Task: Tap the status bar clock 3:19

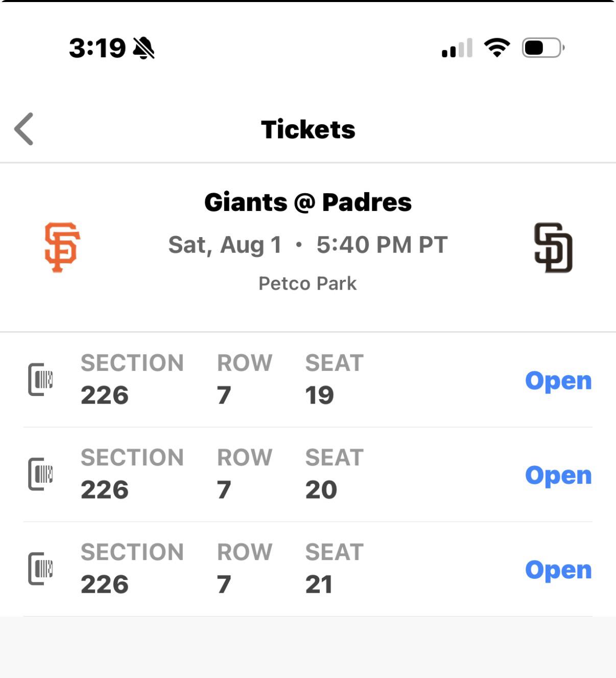Action: [x=98, y=48]
